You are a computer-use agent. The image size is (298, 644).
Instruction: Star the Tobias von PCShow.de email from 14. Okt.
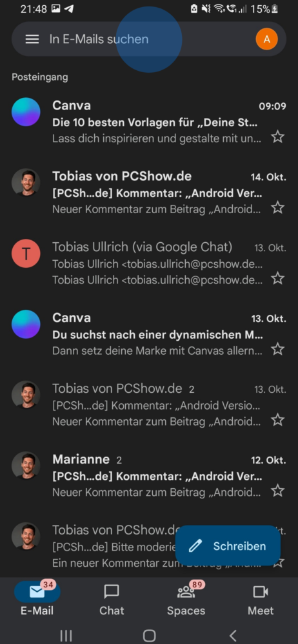(278, 207)
